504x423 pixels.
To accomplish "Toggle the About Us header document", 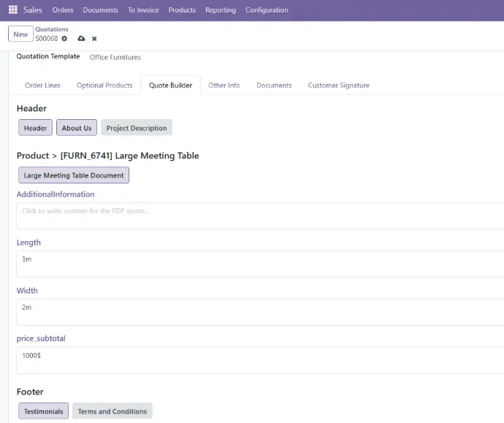I will click(x=77, y=128).
